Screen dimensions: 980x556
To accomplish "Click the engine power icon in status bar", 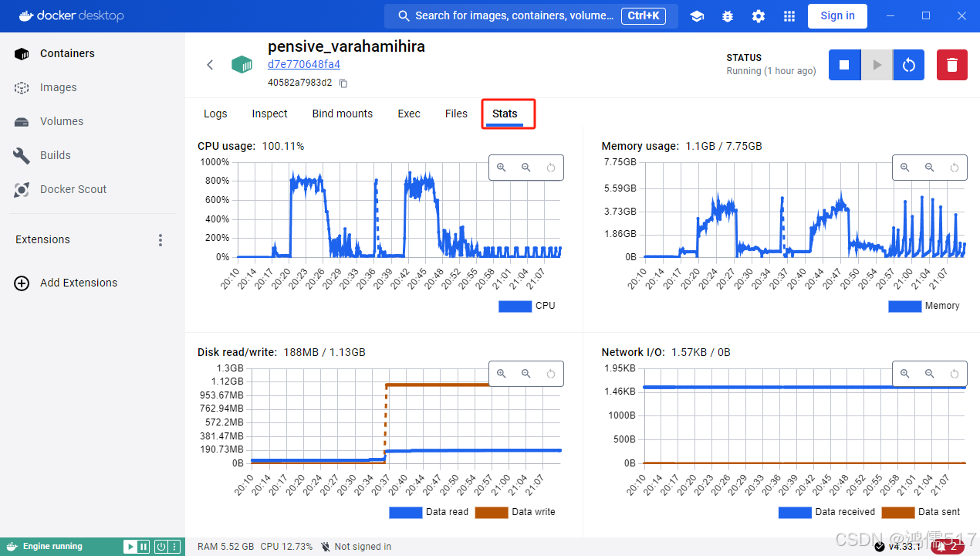I will pyautogui.click(x=161, y=547).
